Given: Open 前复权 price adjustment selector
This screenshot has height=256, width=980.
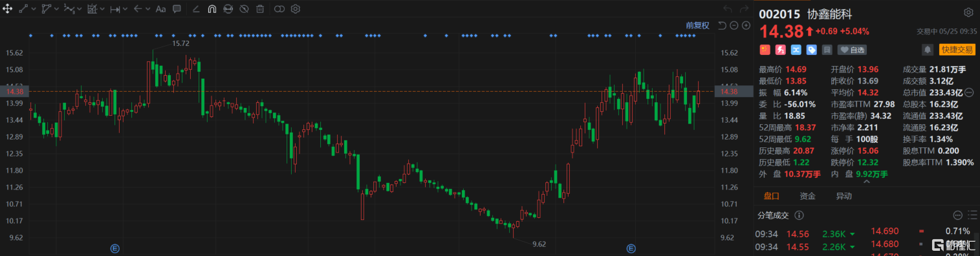Looking at the screenshot, I should [697, 25].
